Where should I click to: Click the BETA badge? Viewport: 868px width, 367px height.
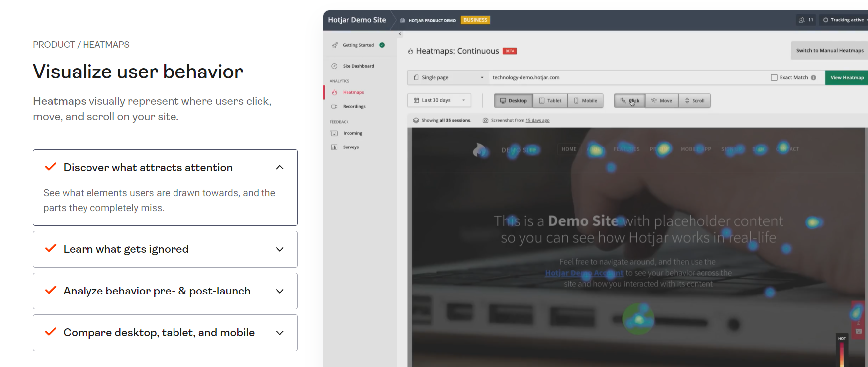(x=510, y=51)
